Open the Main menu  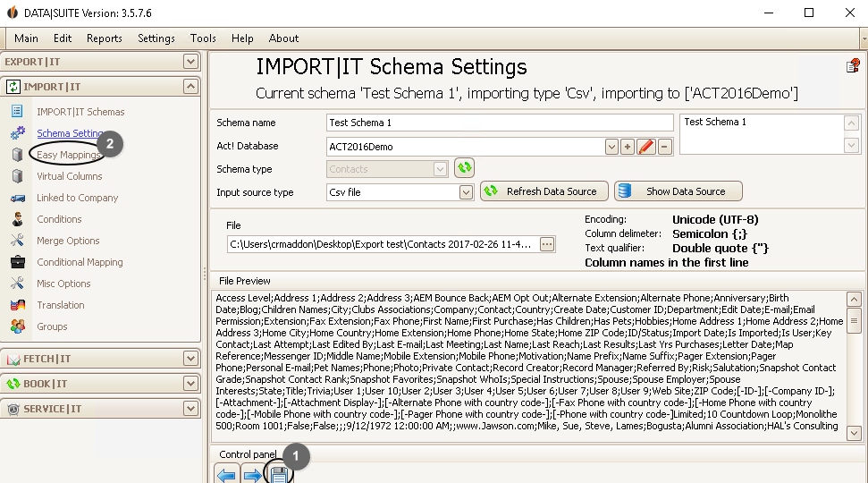click(x=26, y=38)
